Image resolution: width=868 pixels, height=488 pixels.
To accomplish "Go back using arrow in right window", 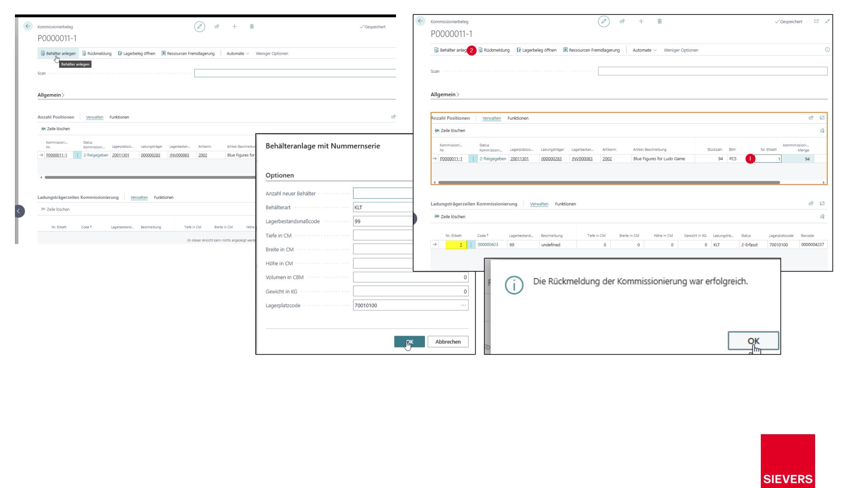I will 420,21.
